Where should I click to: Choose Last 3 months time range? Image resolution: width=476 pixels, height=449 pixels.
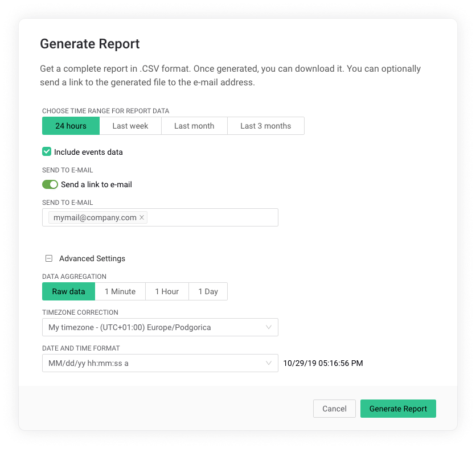pos(265,126)
